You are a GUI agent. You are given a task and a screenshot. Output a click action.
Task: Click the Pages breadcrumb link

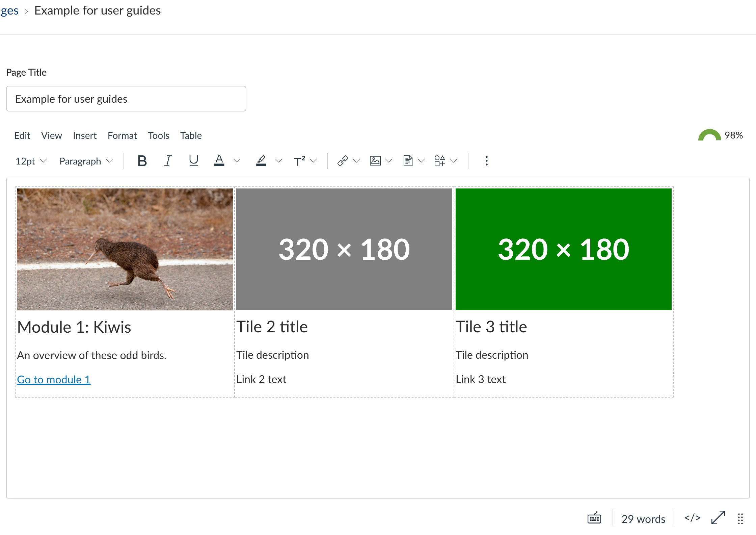tap(9, 10)
